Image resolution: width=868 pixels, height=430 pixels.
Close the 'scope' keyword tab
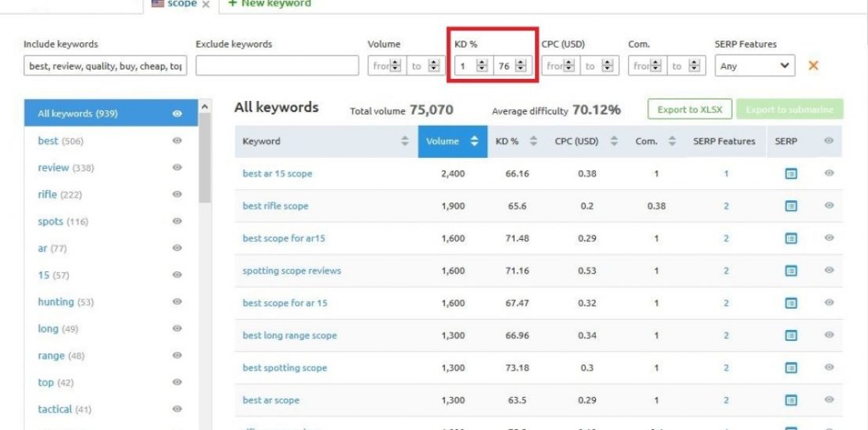(206, 5)
